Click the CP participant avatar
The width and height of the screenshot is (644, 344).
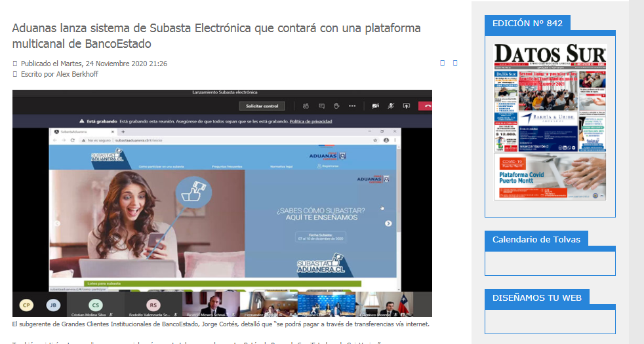click(x=26, y=305)
